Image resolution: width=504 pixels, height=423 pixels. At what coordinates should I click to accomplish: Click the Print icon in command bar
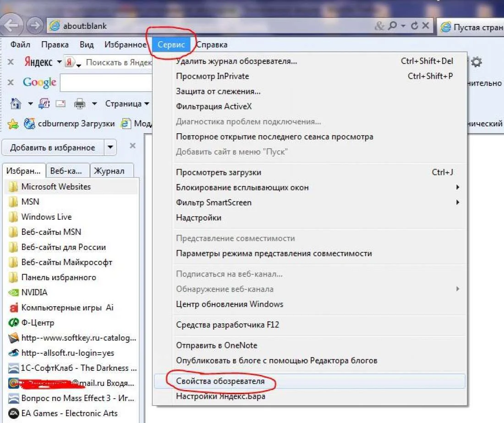(79, 104)
